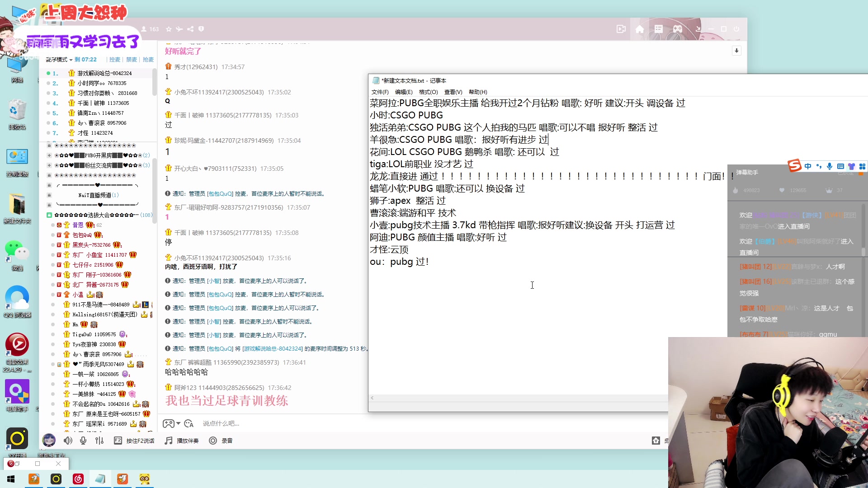Switch the Sogou Chinese/English mode indicator

click(808, 166)
